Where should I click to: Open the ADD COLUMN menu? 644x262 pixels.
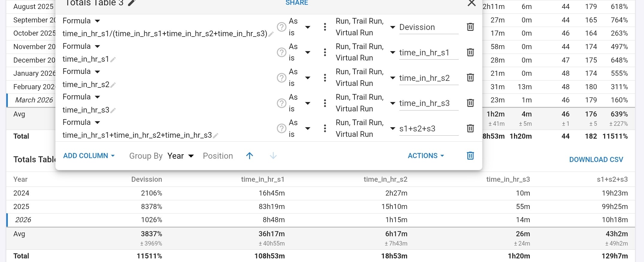89,156
